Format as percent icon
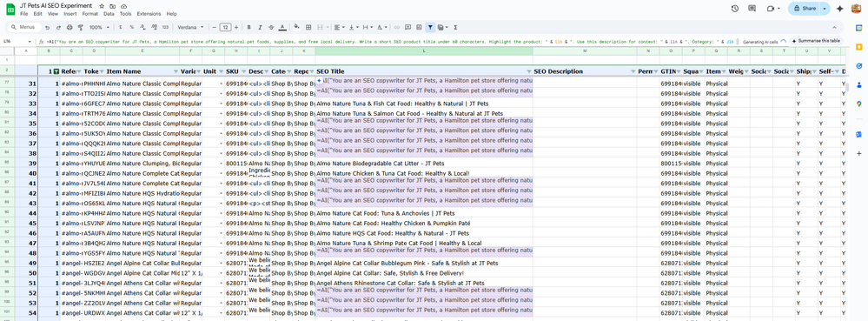This screenshot has width=868, height=321. click(x=131, y=27)
